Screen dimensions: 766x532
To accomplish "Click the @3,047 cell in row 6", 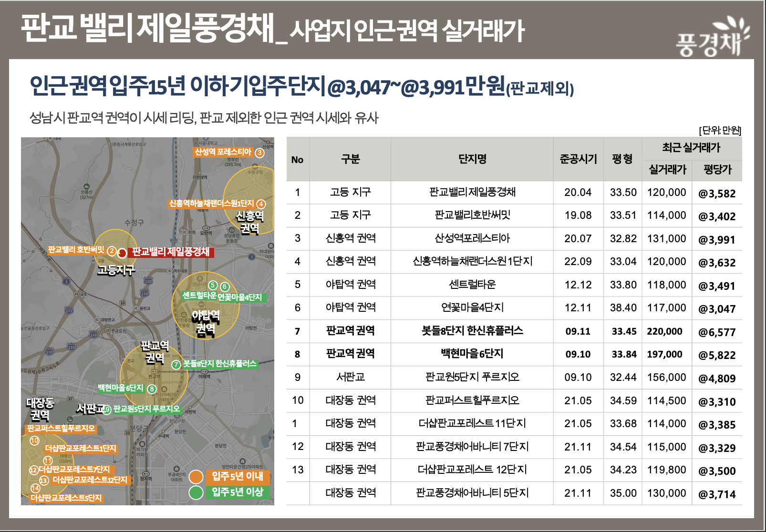I will click(717, 308).
